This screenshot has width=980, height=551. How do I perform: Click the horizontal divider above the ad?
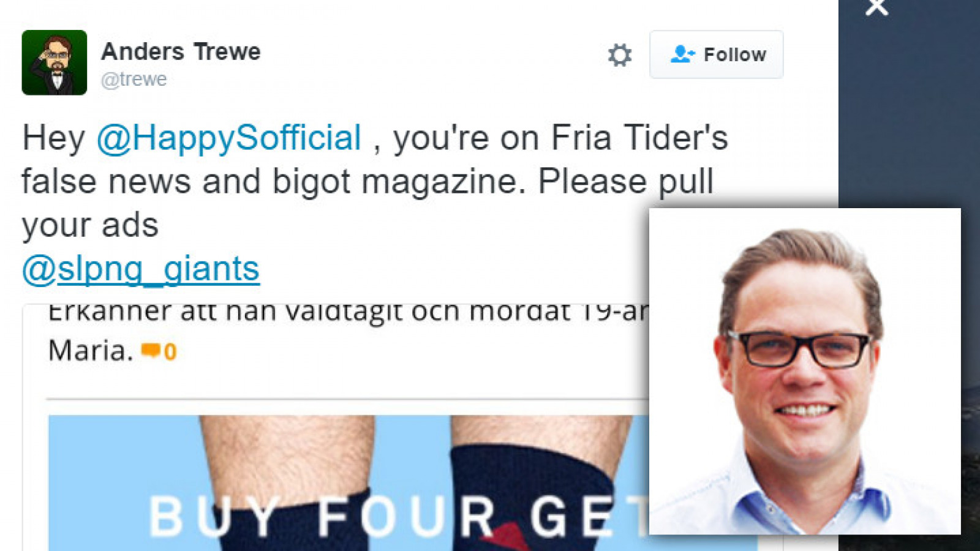pyautogui.click(x=348, y=399)
